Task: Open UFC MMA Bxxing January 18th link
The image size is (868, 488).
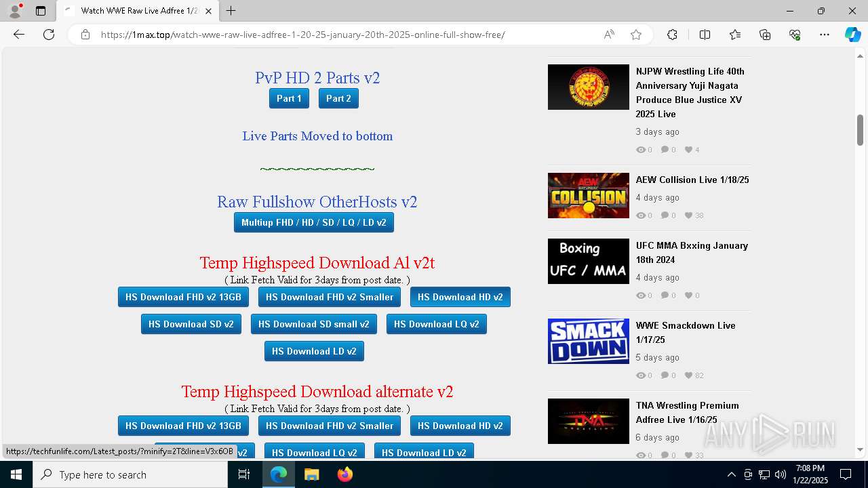Action: [x=692, y=252]
